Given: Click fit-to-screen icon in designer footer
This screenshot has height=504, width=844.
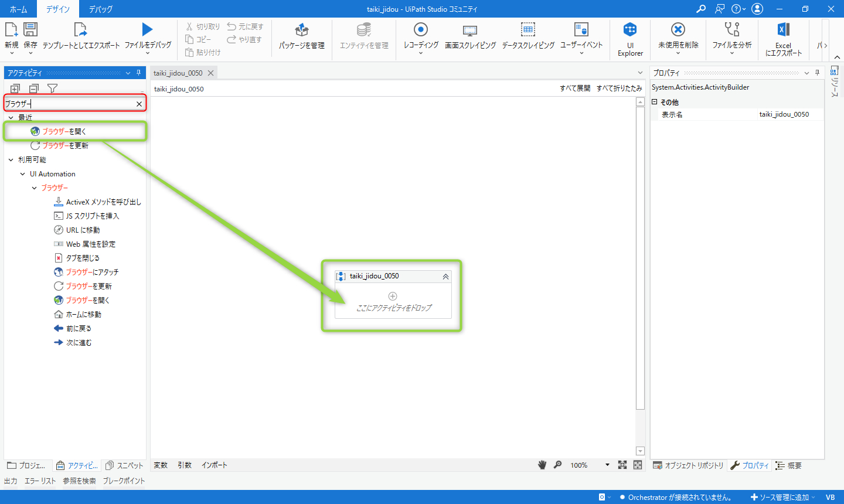Looking at the screenshot, I should point(622,465).
